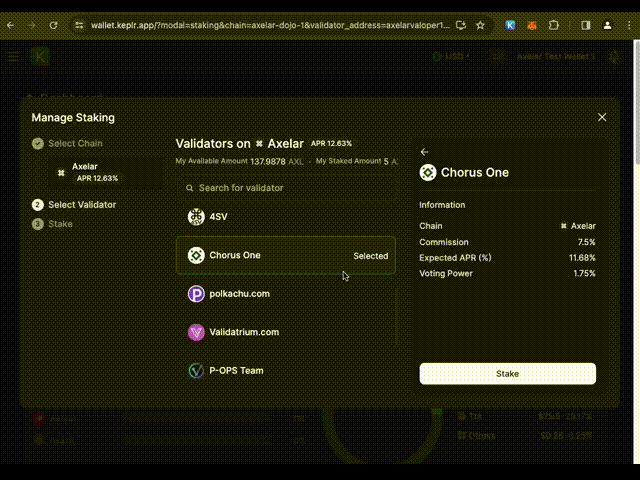Screen dimensions: 640x480
Task: Select the P-OPS Team validator
Action: coord(286,371)
